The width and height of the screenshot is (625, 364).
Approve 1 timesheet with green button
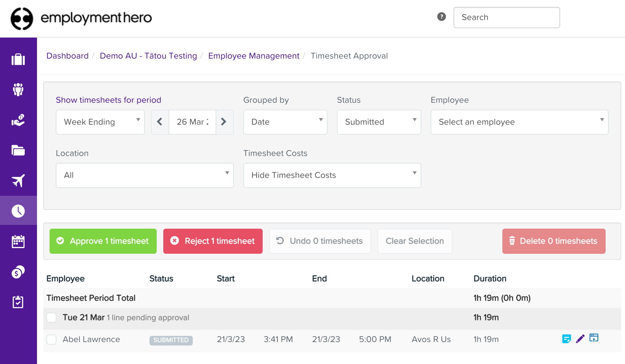(103, 241)
